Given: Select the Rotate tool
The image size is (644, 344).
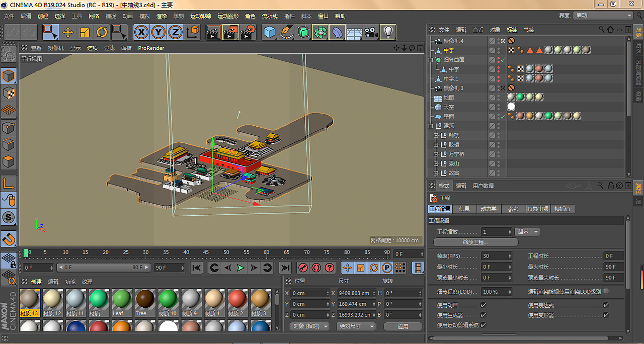Looking at the screenshot, I should point(102,33).
